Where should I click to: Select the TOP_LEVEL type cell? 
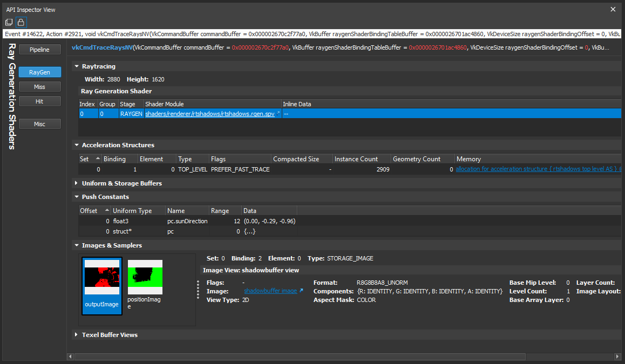coord(193,169)
